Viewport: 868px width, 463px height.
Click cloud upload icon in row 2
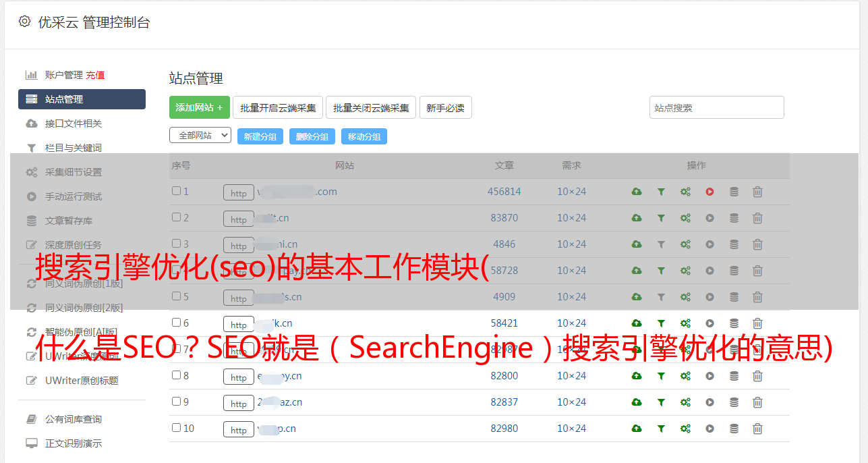(637, 218)
